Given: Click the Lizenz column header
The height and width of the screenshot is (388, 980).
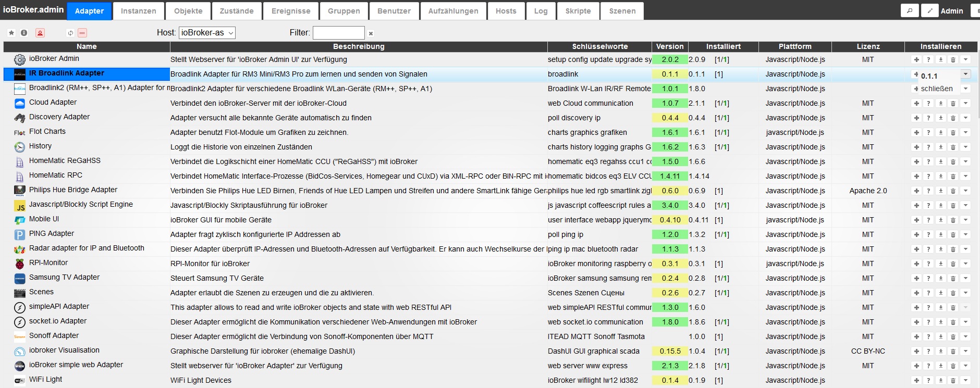Looking at the screenshot, I should pos(868,46).
